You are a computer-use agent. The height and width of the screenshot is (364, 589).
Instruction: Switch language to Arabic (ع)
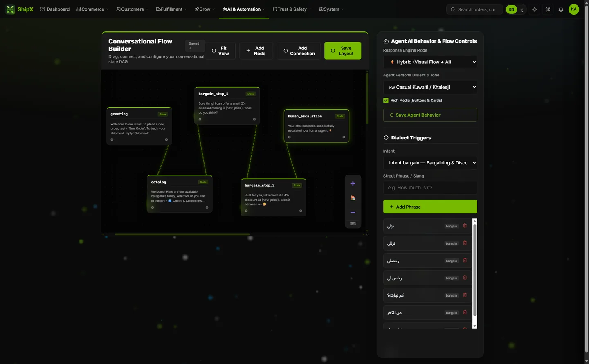[522, 9]
